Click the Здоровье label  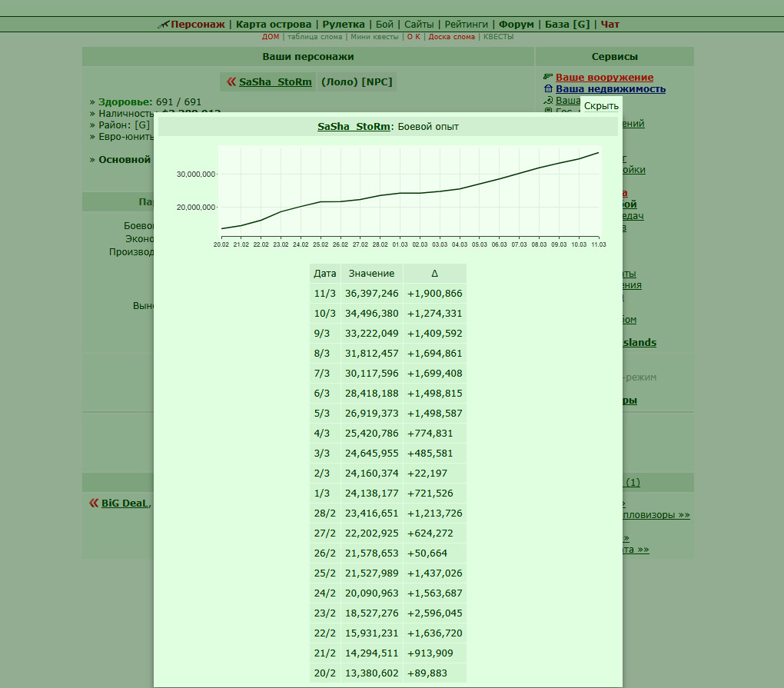125,102
